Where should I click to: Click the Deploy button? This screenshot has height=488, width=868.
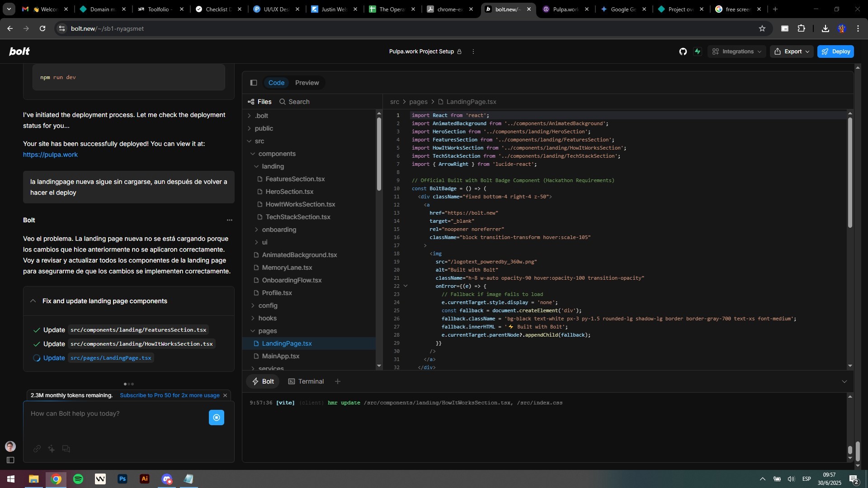(835, 52)
